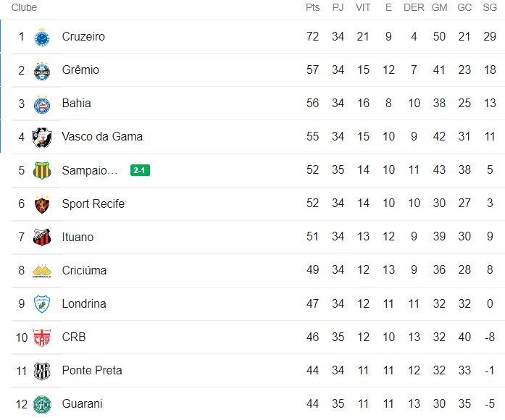Open the Sport Recife team name link
The height and width of the screenshot is (420, 505).
pyautogui.click(x=93, y=204)
